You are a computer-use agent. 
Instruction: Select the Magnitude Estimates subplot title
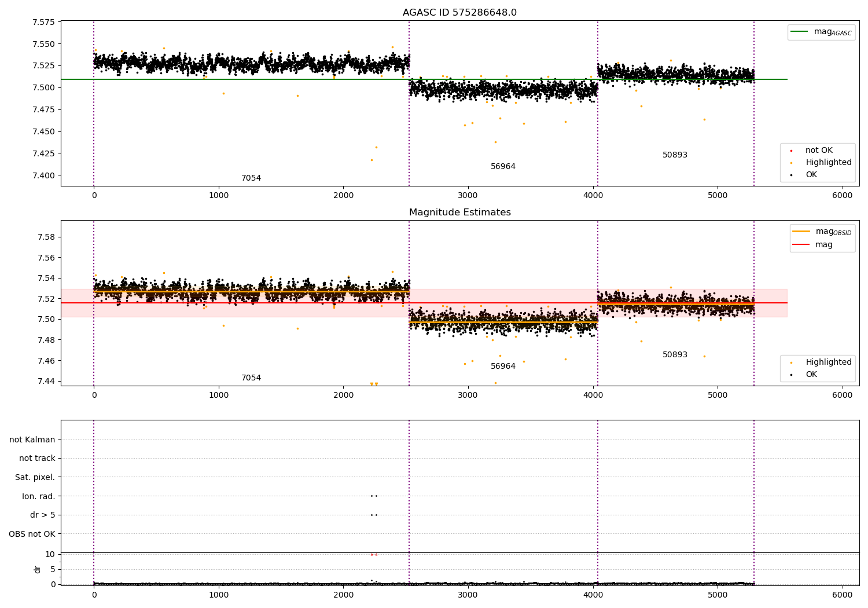click(460, 213)
